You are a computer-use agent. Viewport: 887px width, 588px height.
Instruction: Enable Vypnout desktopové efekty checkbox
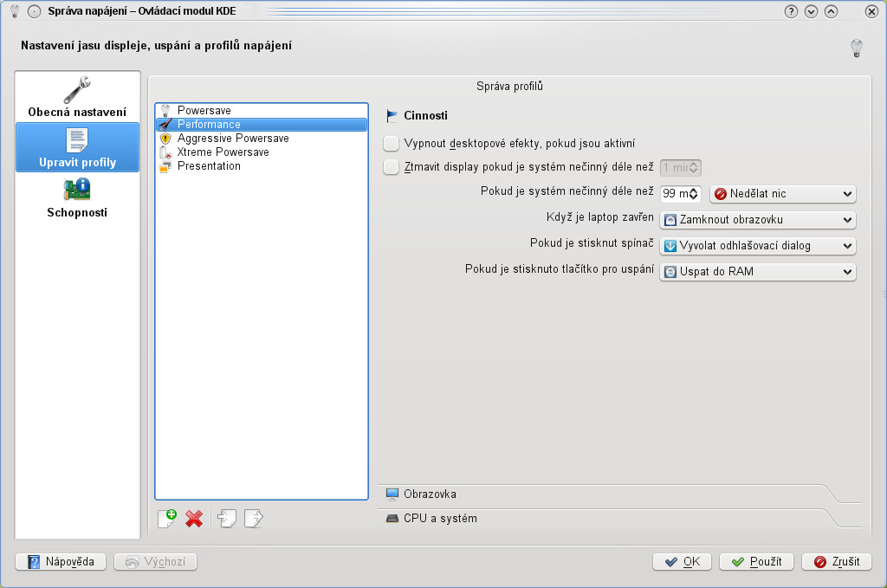point(391,144)
